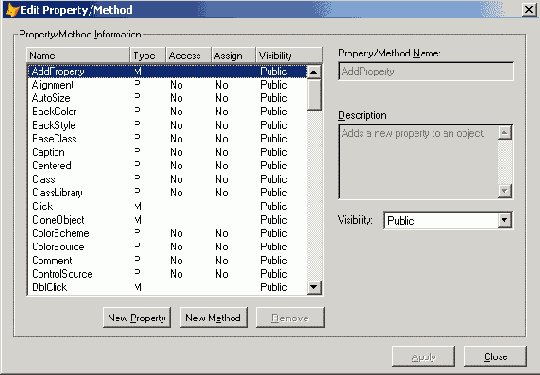
Task: Click the list scrollbar up arrow
Action: tap(314, 72)
